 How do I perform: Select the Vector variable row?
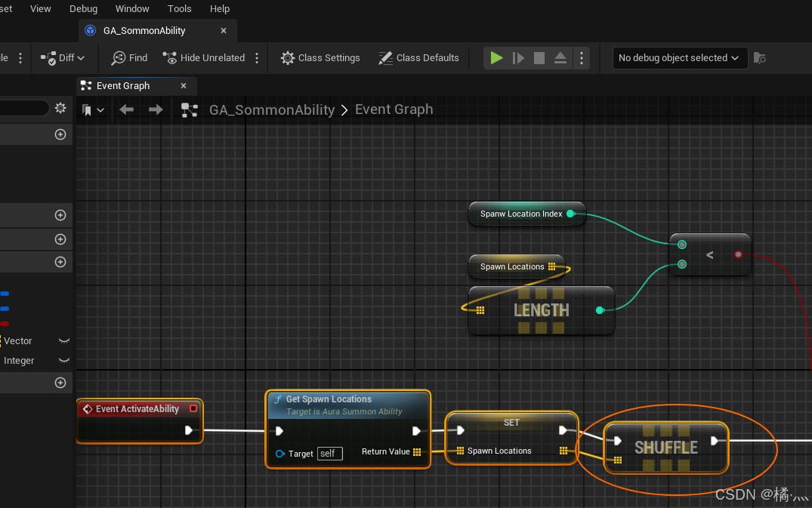coord(36,341)
